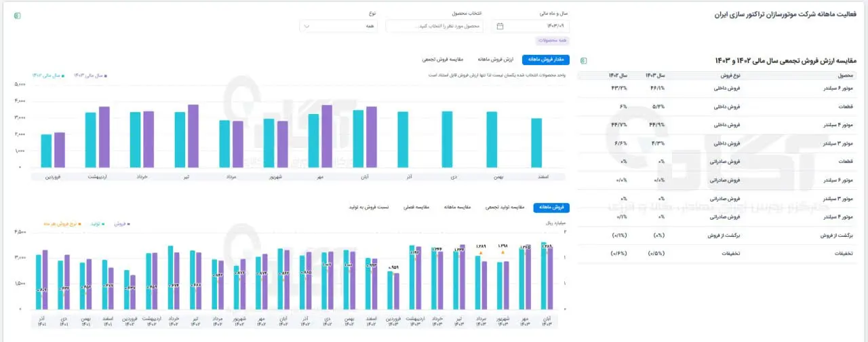
Task: Click the همه محصولات tag
Action: pyautogui.click(x=551, y=41)
